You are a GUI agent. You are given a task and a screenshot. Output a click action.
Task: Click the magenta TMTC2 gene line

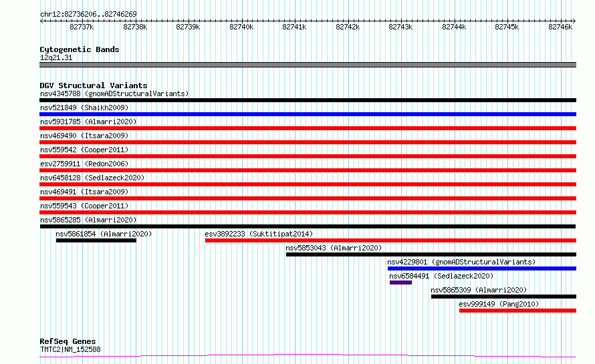[308, 355]
